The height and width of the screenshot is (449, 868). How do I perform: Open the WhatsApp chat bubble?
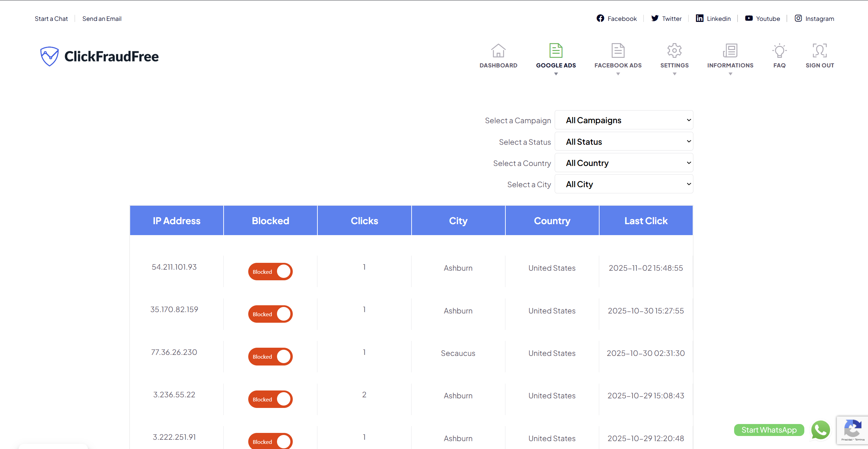pyautogui.click(x=820, y=430)
